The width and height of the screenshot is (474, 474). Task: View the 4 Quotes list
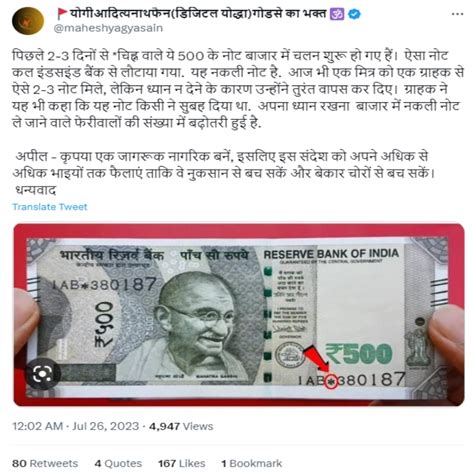(118, 463)
